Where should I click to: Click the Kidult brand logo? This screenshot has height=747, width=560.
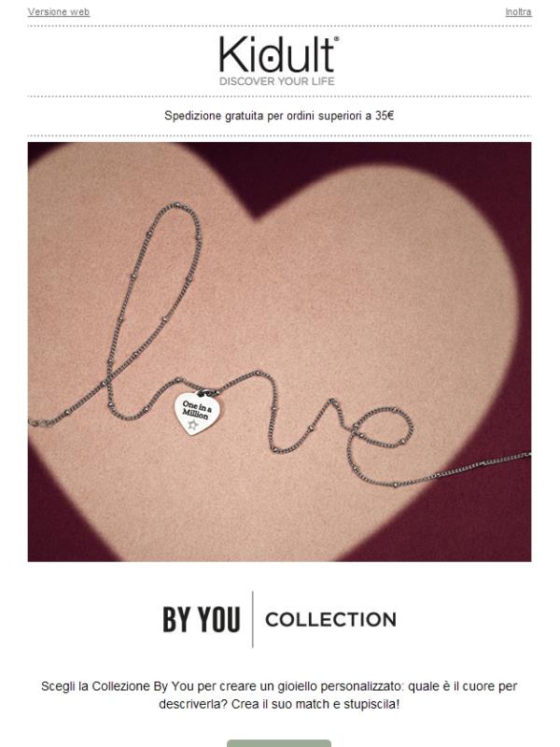tap(279, 55)
